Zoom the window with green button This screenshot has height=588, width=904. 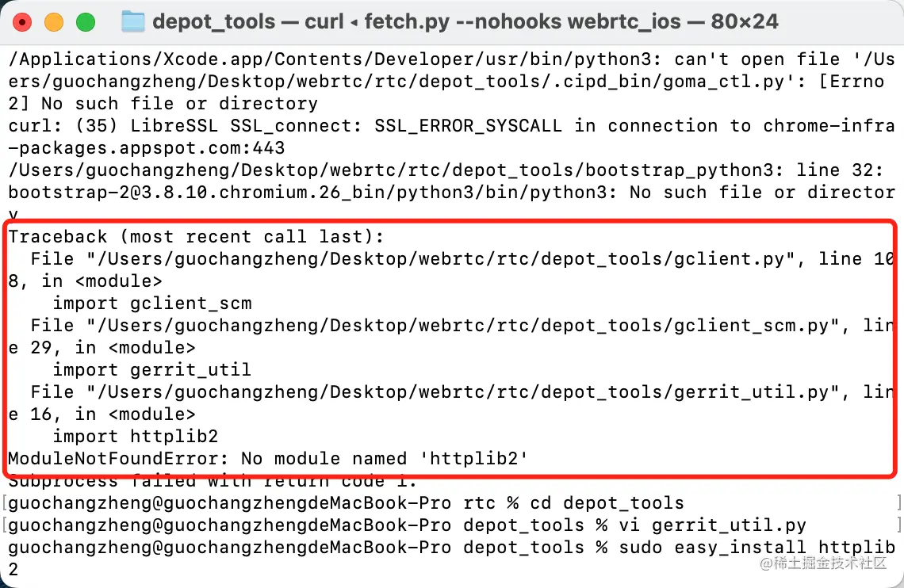(x=86, y=22)
